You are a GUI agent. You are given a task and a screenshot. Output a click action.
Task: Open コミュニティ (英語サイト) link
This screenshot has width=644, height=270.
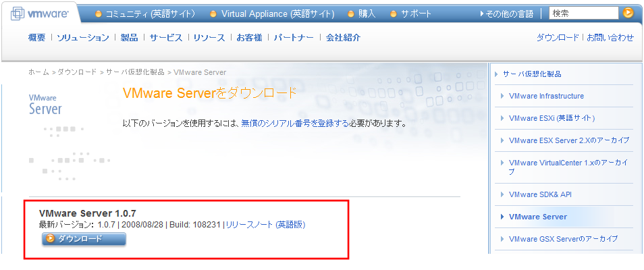(x=151, y=13)
